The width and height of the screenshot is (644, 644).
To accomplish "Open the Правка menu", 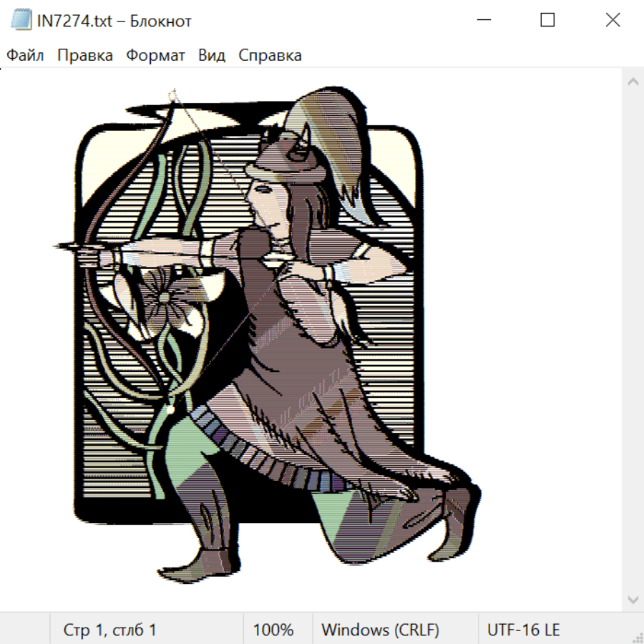I will pos(84,56).
